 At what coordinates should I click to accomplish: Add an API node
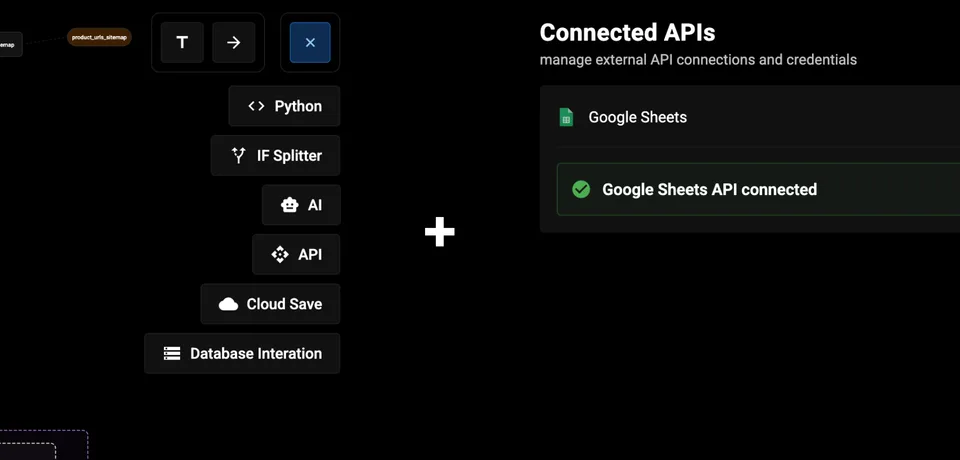pos(296,254)
